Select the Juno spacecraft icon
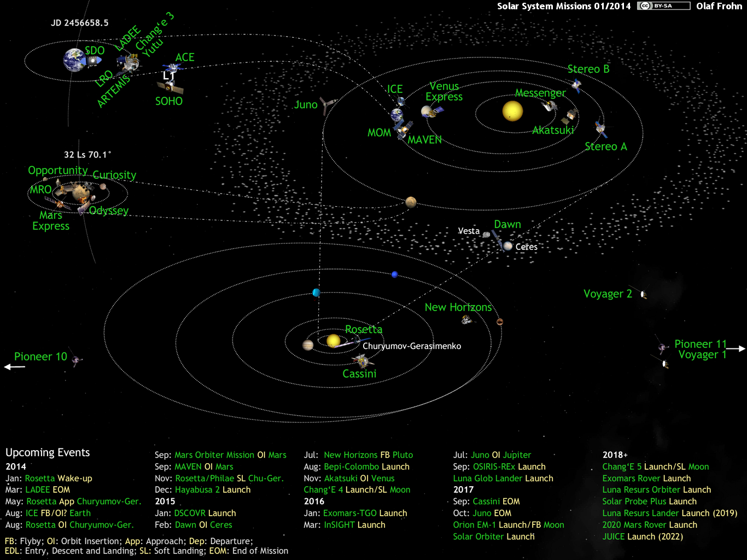The width and height of the screenshot is (747, 560). pyautogui.click(x=326, y=104)
